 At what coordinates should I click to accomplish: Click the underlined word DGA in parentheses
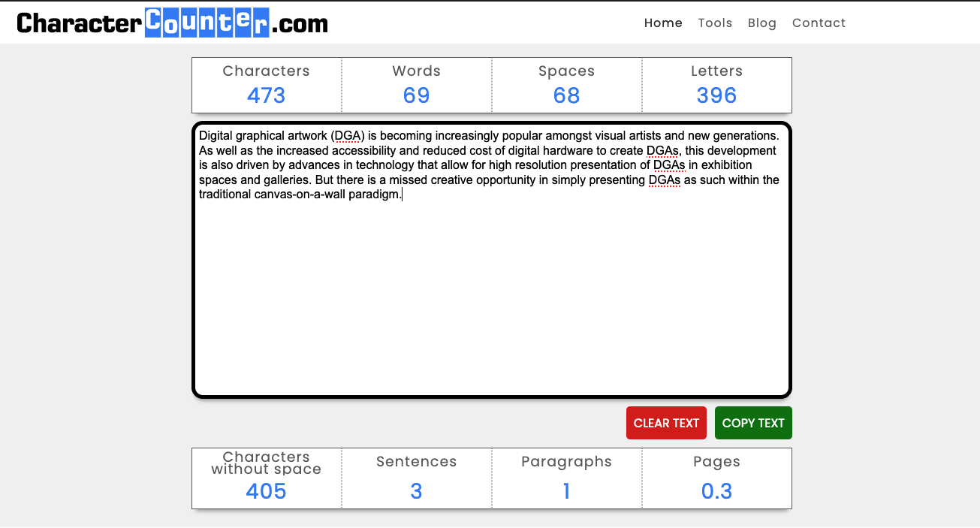point(347,136)
